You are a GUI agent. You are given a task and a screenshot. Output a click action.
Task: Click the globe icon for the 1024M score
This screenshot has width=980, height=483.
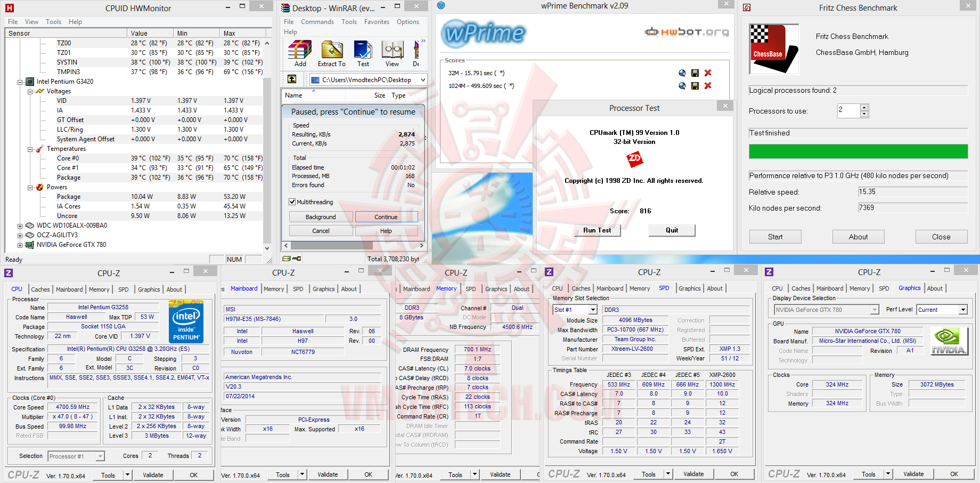(682, 86)
